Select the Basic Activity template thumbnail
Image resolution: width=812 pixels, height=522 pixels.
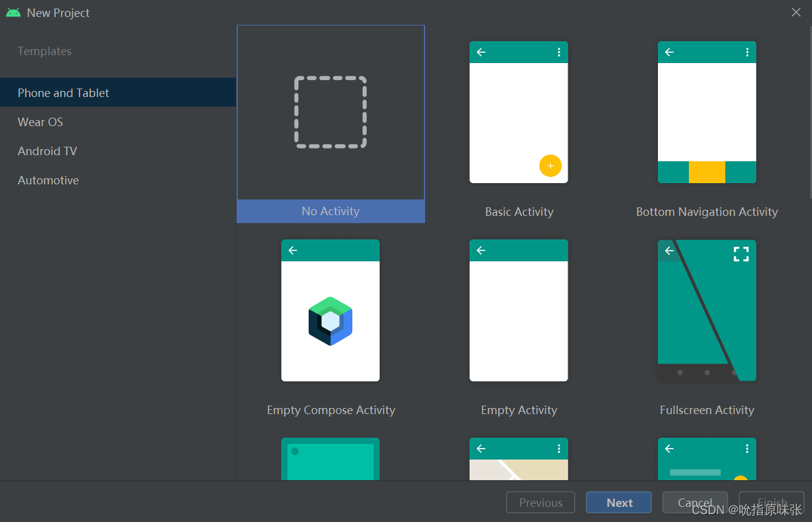(x=518, y=112)
